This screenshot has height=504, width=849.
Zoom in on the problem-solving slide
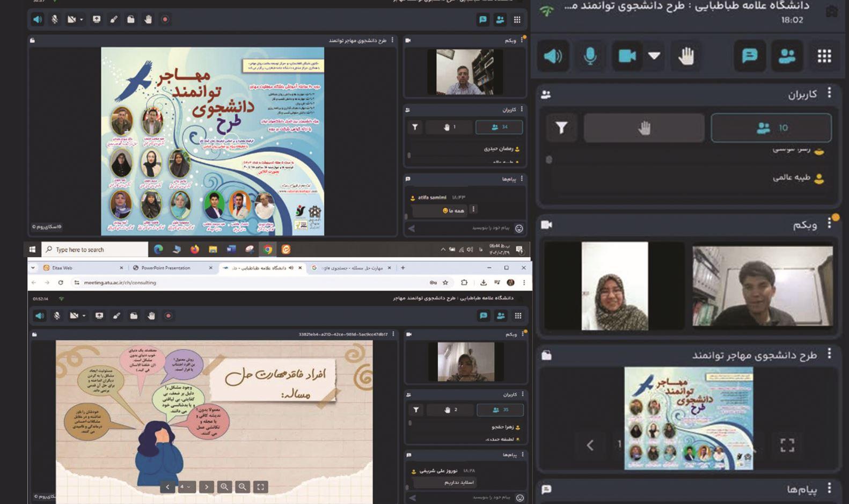coord(224,487)
